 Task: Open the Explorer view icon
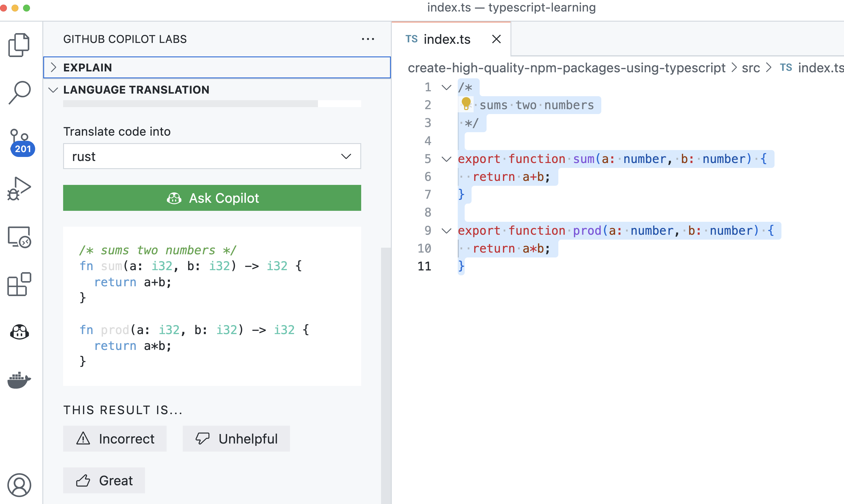click(19, 45)
